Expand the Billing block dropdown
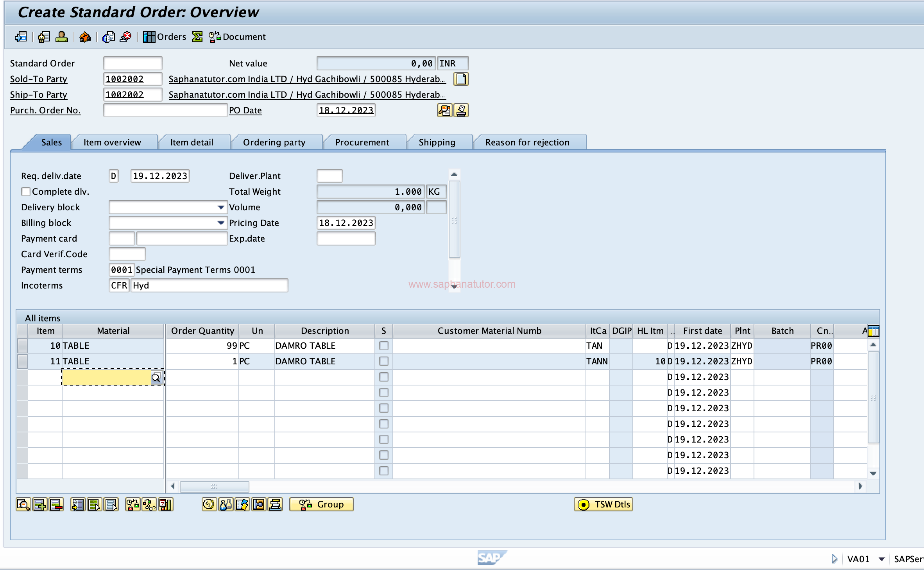924x570 pixels. (221, 223)
